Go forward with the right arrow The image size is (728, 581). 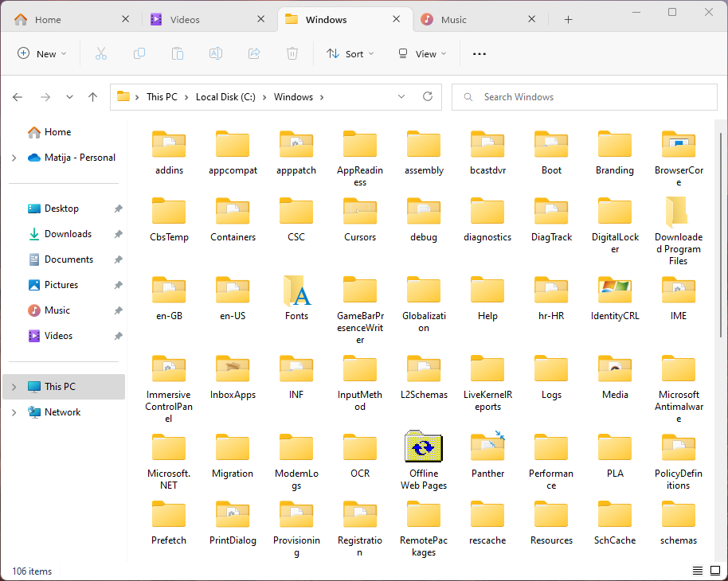[x=45, y=97]
